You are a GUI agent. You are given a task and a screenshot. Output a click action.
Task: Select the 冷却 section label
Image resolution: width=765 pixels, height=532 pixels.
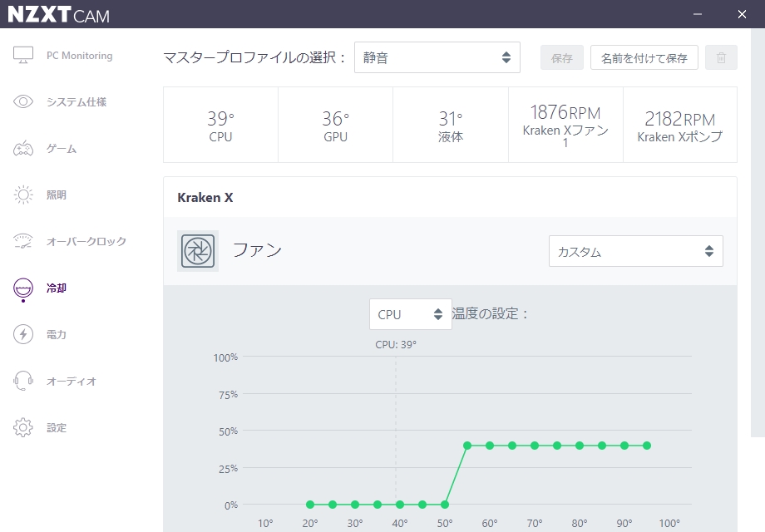(x=56, y=288)
